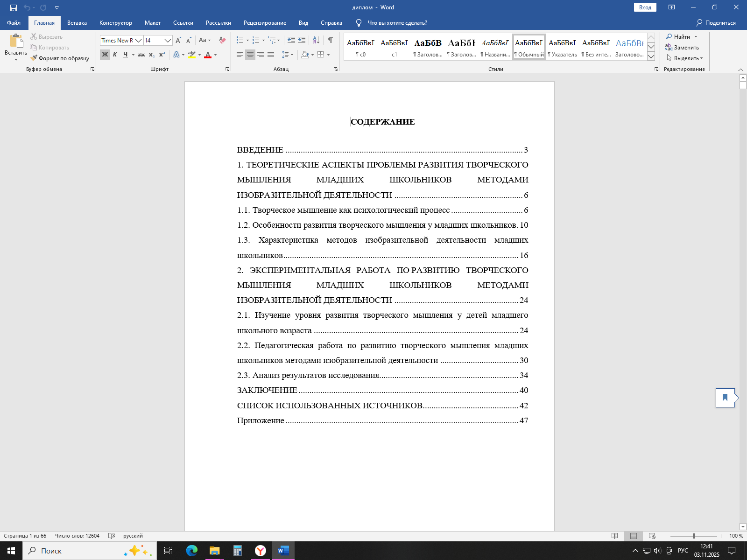The image size is (747, 560).
Task: Click the Format Painter brush icon
Action: (x=34, y=58)
